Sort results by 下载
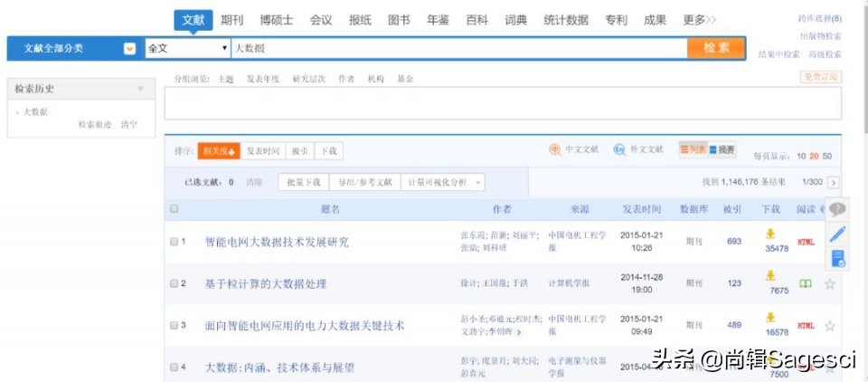 (329, 151)
